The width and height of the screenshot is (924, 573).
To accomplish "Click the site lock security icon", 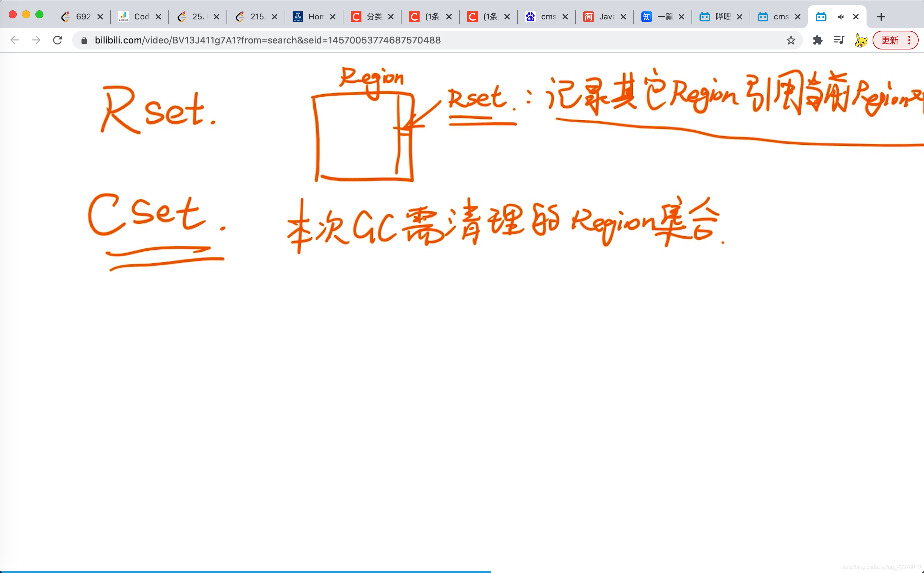I will (x=84, y=40).
